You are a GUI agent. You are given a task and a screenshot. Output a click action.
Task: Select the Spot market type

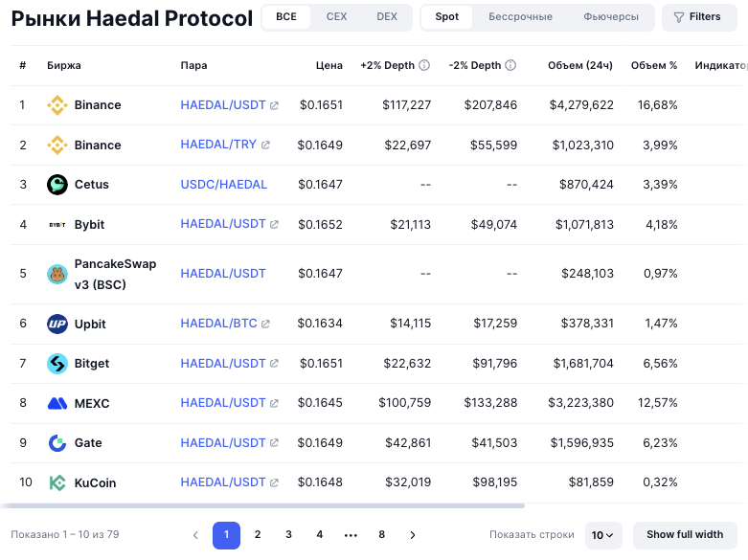(446, 17)
